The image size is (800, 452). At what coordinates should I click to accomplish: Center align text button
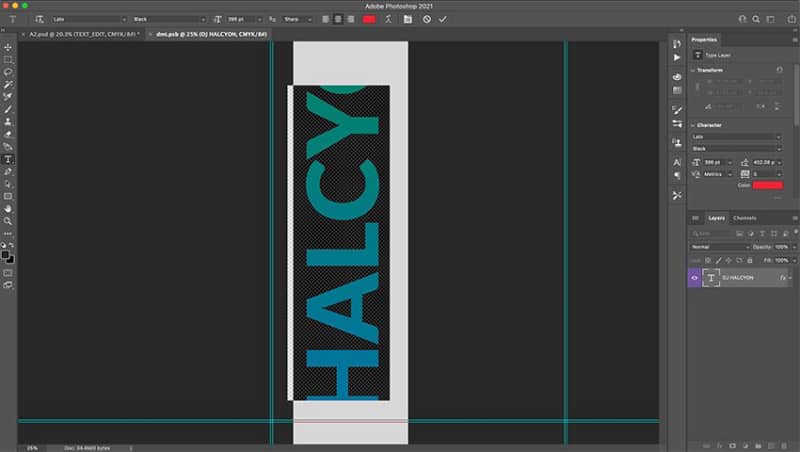tap(338, 19)
